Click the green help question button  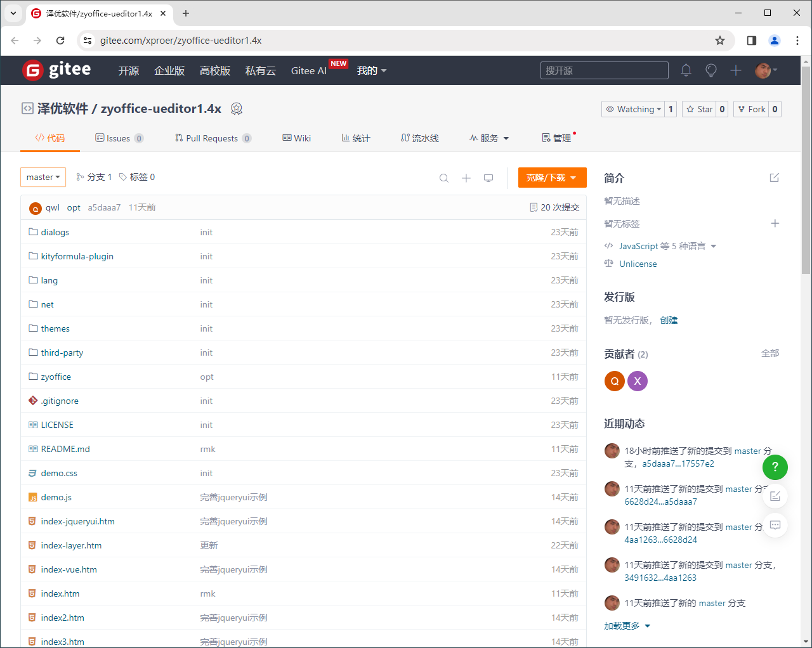[775, 467]
